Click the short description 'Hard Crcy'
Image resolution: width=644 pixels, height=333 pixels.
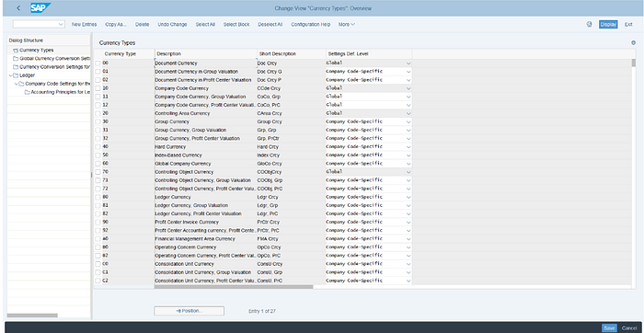pyautogui.click(x=268, y=147)
